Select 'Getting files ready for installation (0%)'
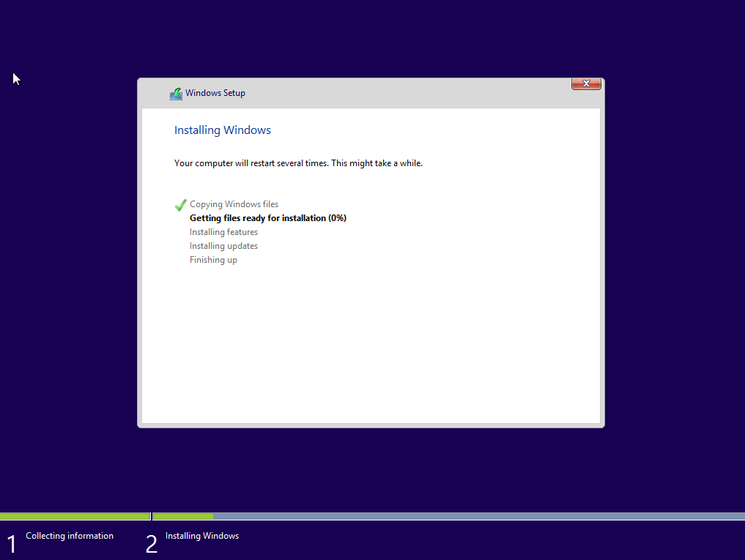The width and height of the screenshot is (745, 560). pos(268,218)
